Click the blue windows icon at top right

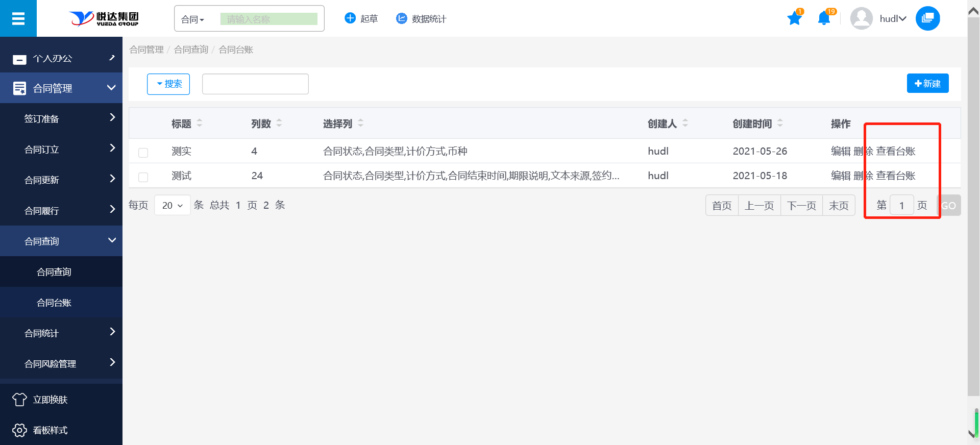(927, 18)
